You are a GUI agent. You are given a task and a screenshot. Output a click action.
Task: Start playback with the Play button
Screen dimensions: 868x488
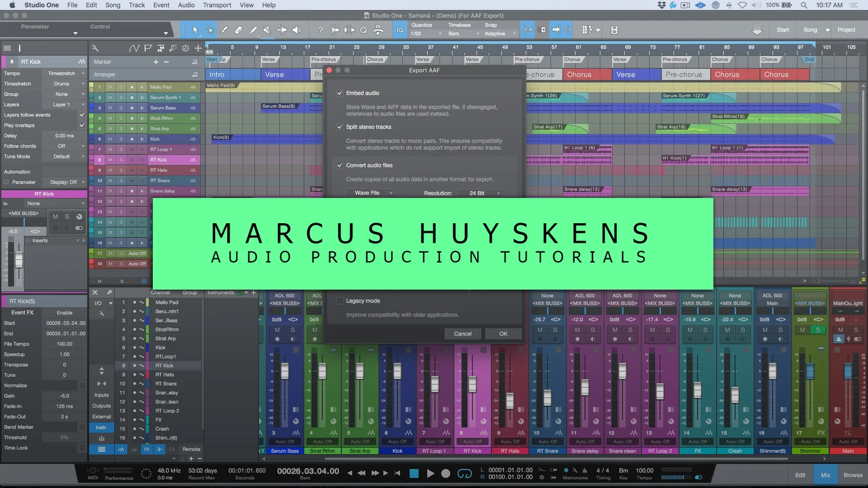pos(430,473)
